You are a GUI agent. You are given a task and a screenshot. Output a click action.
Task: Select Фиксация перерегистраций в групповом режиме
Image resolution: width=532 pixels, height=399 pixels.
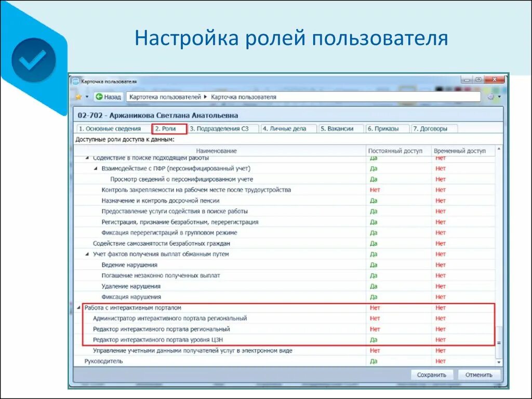coord(284,233)
